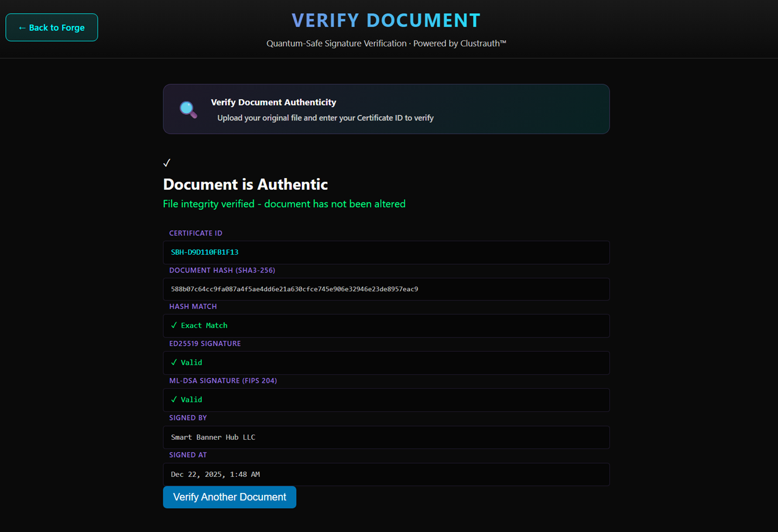Click the Verify Document page title
The height and width of the screenshot is (532, 778).
pos(386,20)
